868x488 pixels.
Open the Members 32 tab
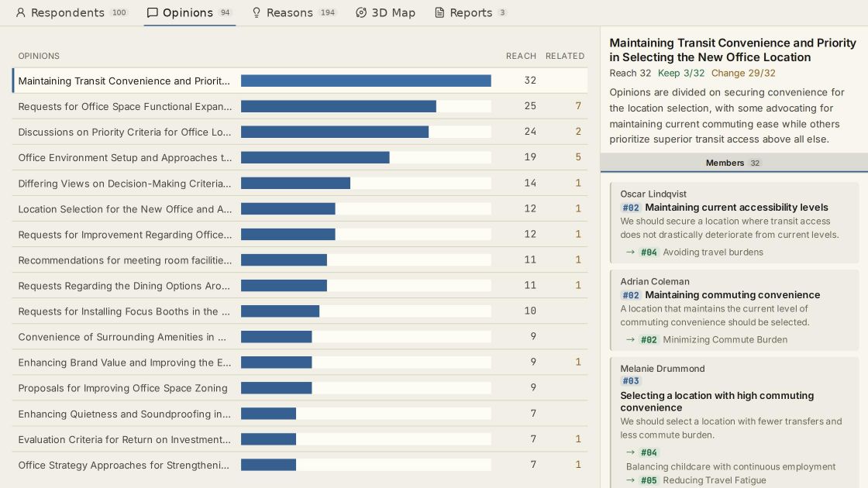pyautogui.click(x=733, y=163)
